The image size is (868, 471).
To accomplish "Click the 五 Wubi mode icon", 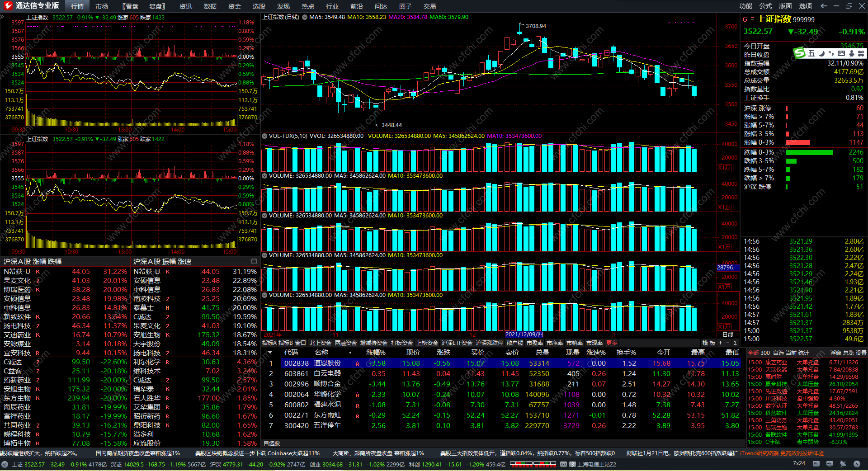I will (811, 53).
